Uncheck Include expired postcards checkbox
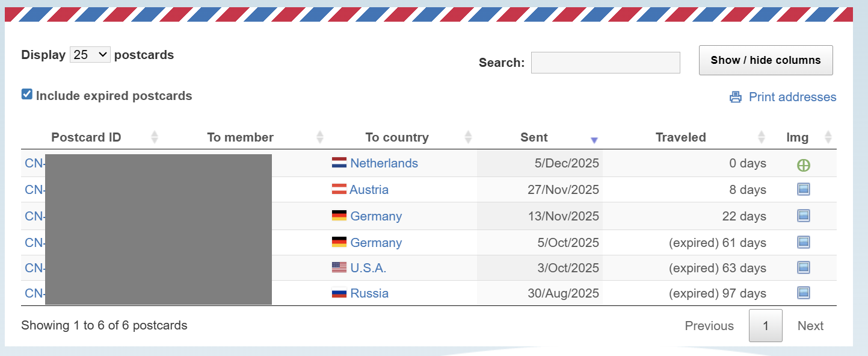 tap(26, 95)
